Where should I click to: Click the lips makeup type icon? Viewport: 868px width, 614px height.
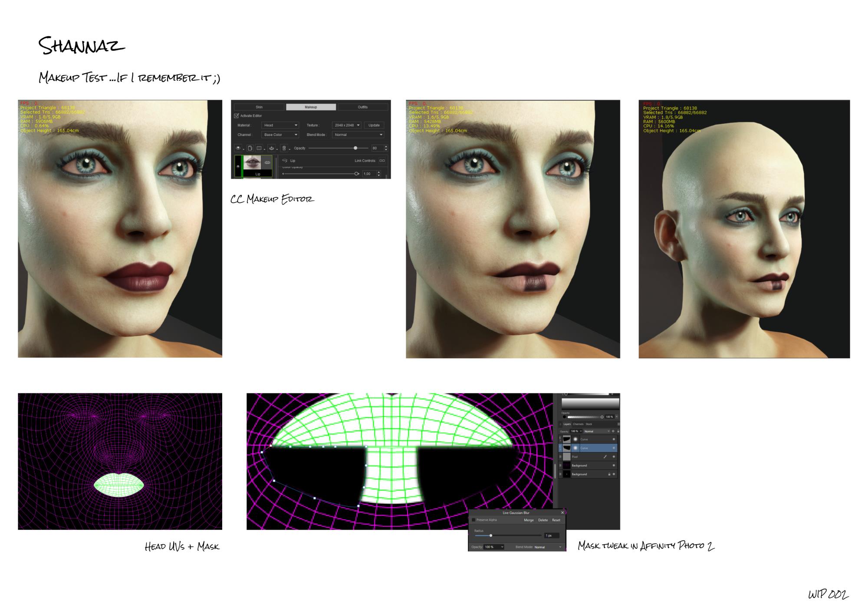point(271,148)
